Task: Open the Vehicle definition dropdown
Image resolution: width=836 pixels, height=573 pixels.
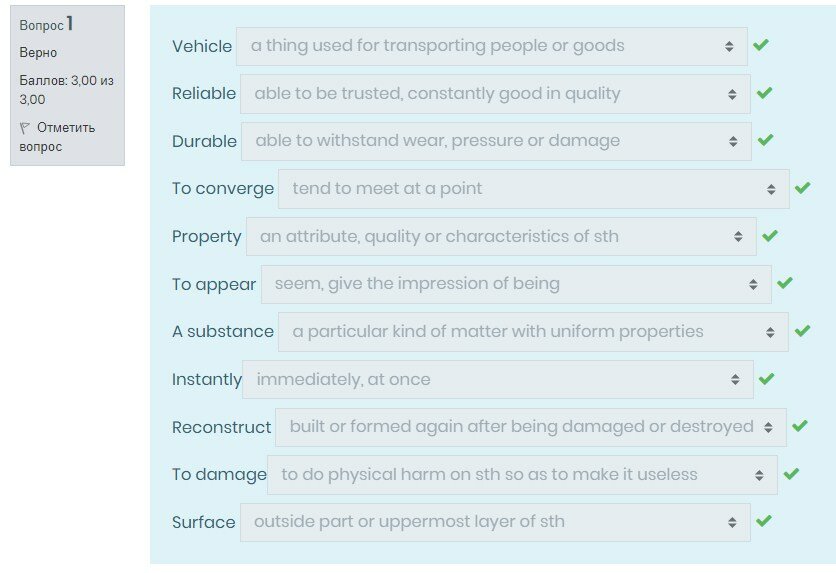Action: tap(491, 46)
